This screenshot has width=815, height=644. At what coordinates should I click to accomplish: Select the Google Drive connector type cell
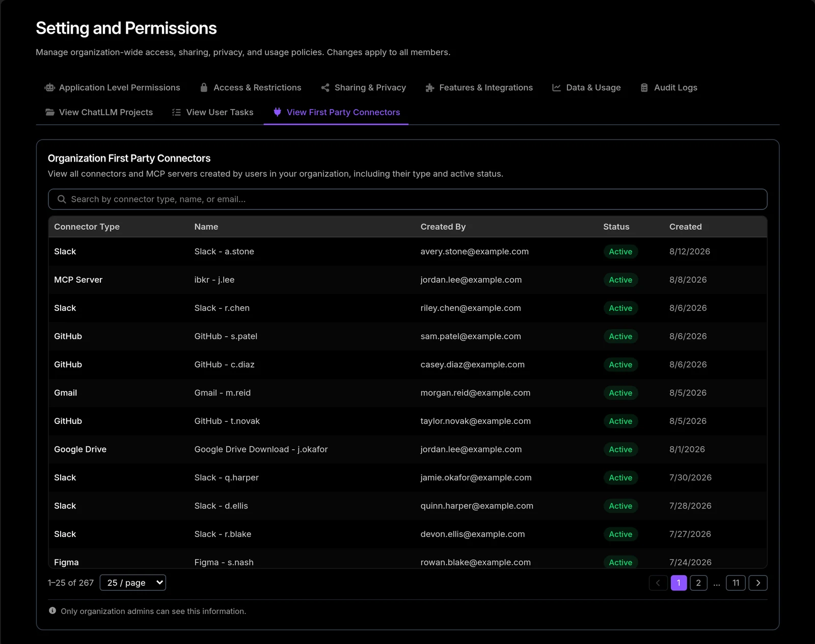(80, 449)
